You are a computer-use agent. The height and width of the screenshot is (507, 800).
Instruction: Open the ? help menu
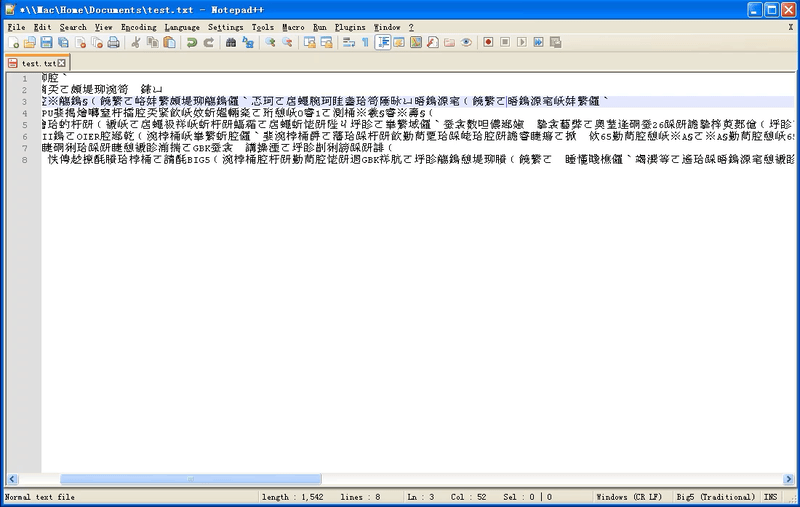pos(411,28)
